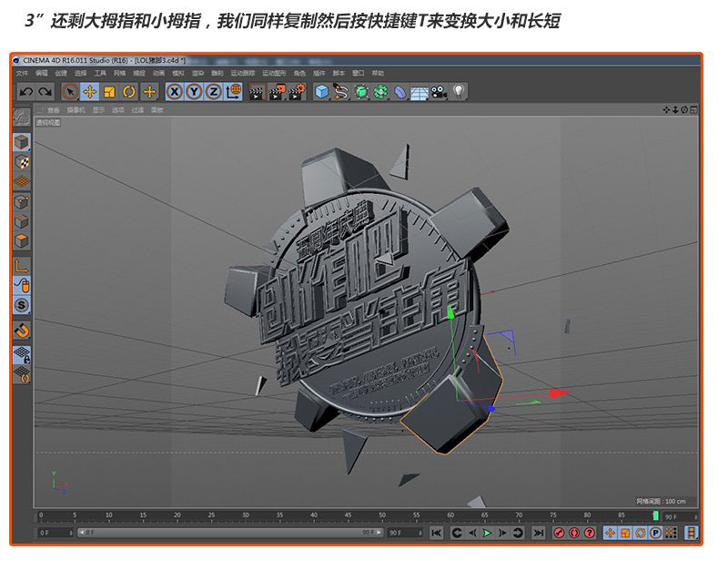This screenshot has height=581, width=728.
Task: Click the viewport pan camera icon
Action: [x=666, y=109]
